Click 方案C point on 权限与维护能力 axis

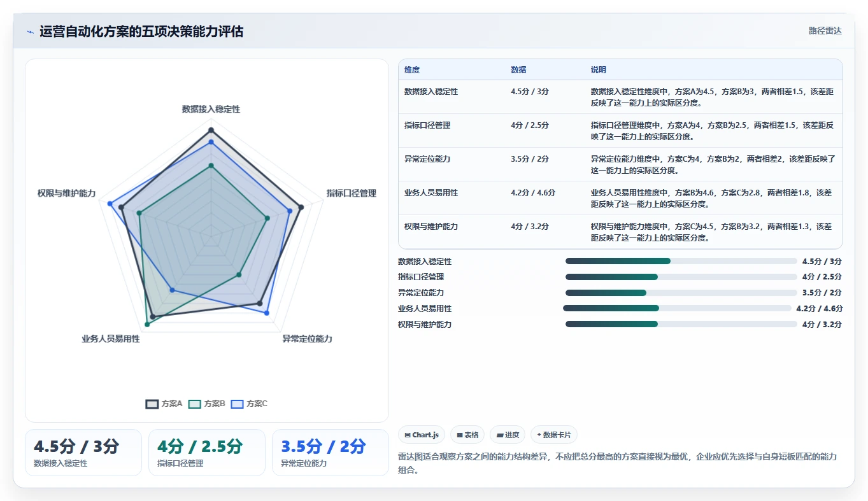(110, 204)
